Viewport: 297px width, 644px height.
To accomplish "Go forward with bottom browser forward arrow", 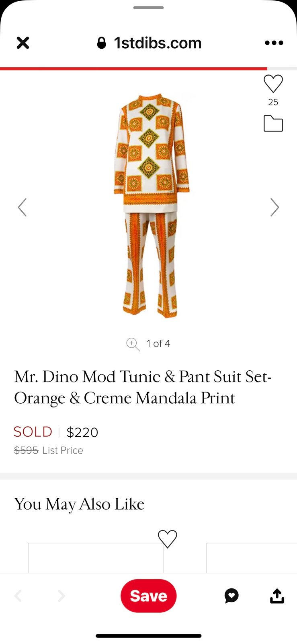I will [61, 596].
